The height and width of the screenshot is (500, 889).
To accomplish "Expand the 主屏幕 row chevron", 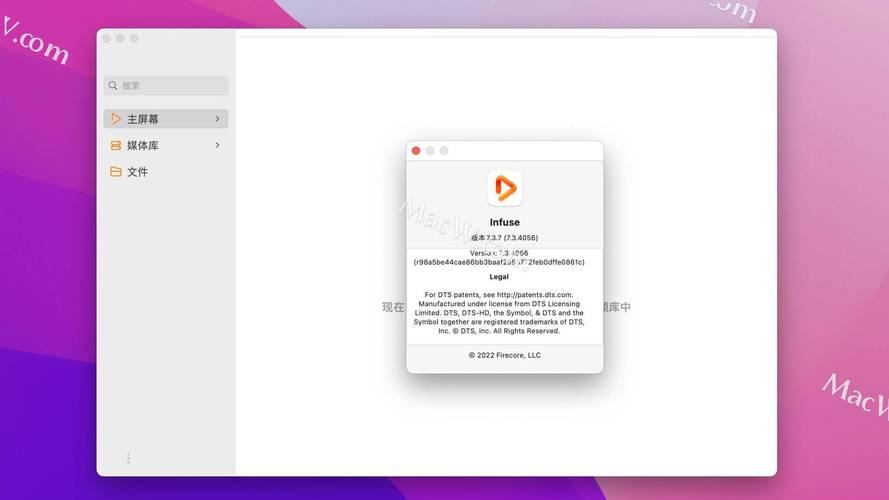I will pos(217,119).
